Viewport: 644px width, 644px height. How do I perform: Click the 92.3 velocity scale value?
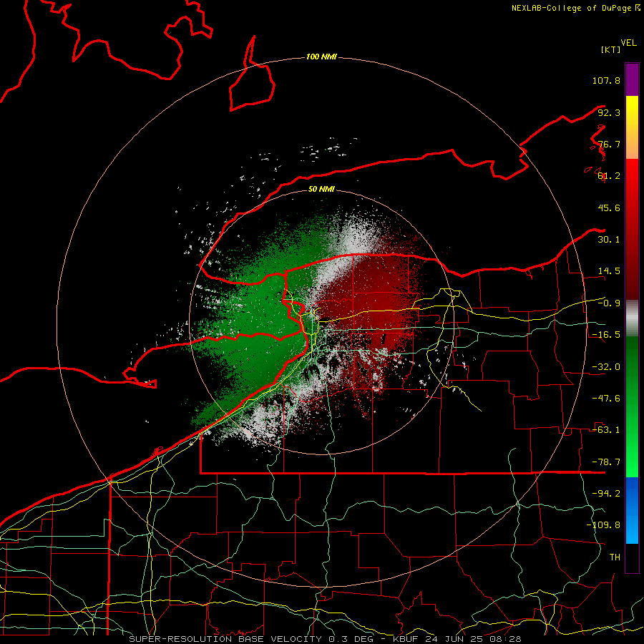click(x=609, y=112)
